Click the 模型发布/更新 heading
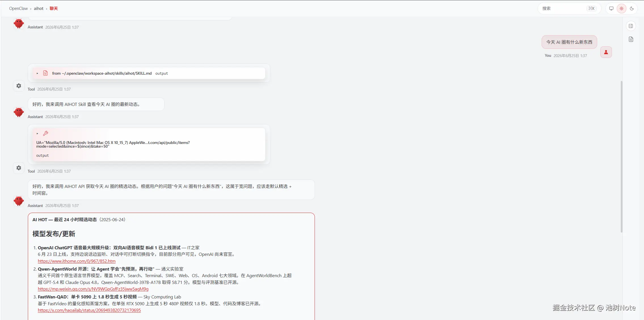The width and height of the screenshot is (644, 320). tap(54, 234)
